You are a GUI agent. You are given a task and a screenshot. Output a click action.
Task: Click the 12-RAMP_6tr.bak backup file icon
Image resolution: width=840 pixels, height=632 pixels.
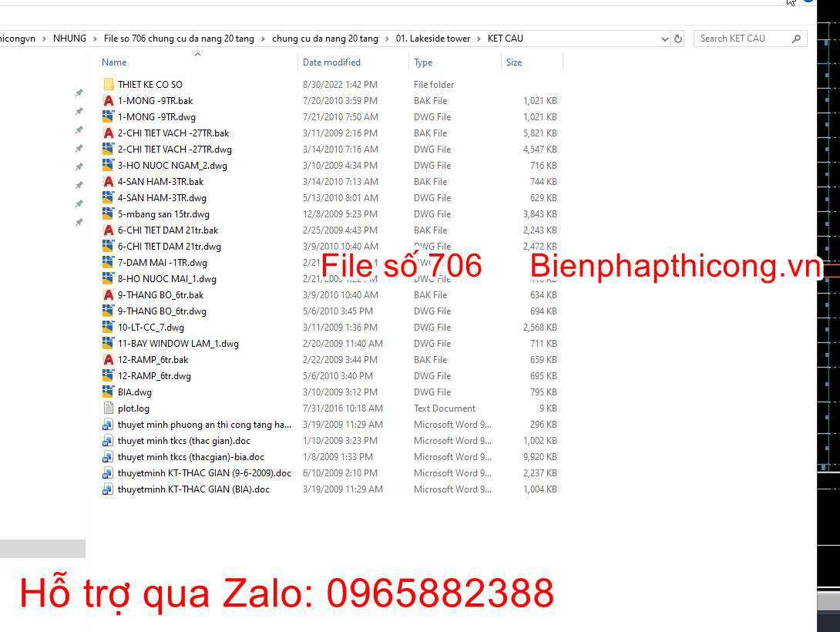point(108,360)
